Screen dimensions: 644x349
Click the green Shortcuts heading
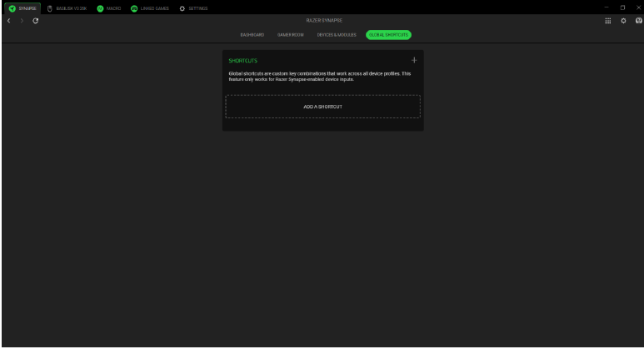coord(243,61)
